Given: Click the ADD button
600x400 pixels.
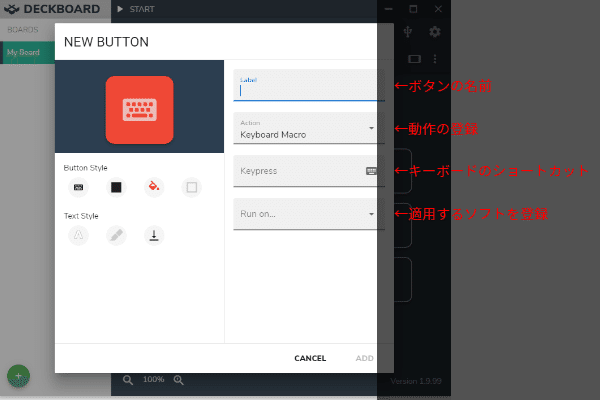Looking at the screenshot, I should point(364,358).
